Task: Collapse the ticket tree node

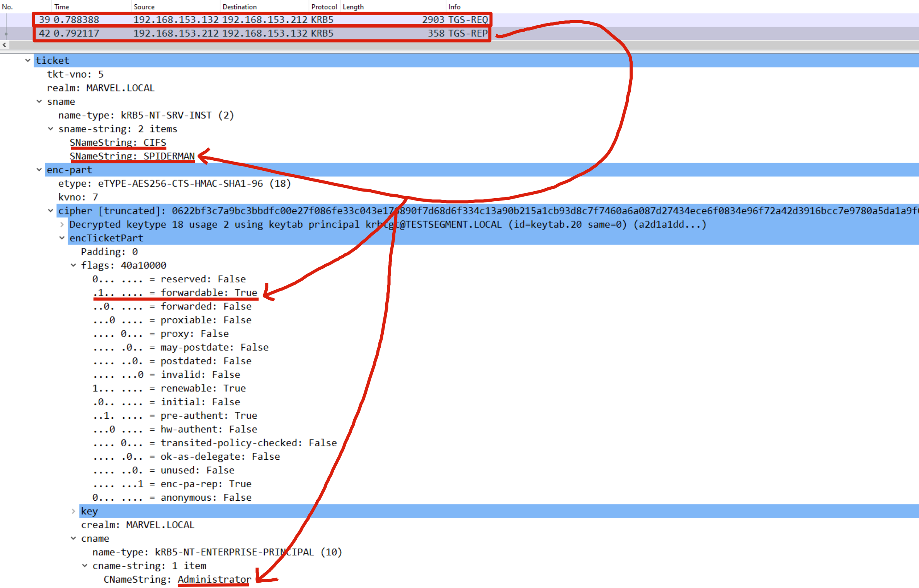Action: (27, 60)
